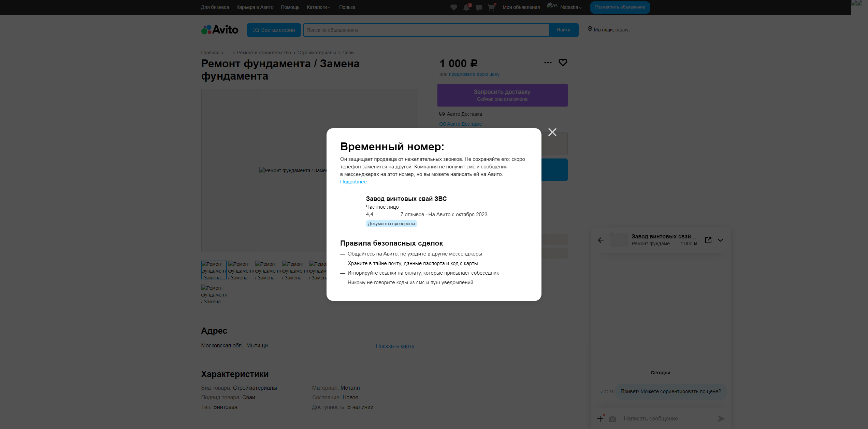This screenshot has width=868, height=429.
Task: Open messages chat bubble icon
Action: [x=479, y=7]
